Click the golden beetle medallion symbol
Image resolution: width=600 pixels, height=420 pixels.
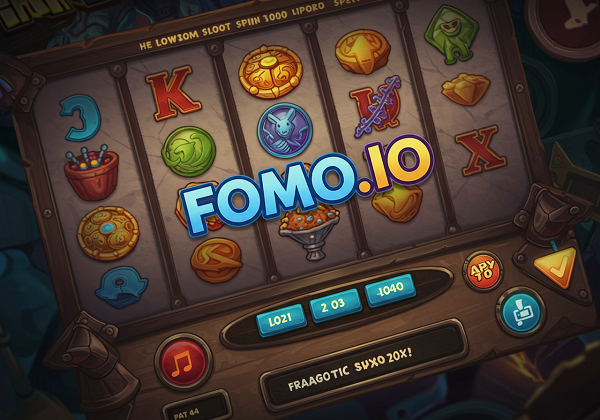click(271, 73)
